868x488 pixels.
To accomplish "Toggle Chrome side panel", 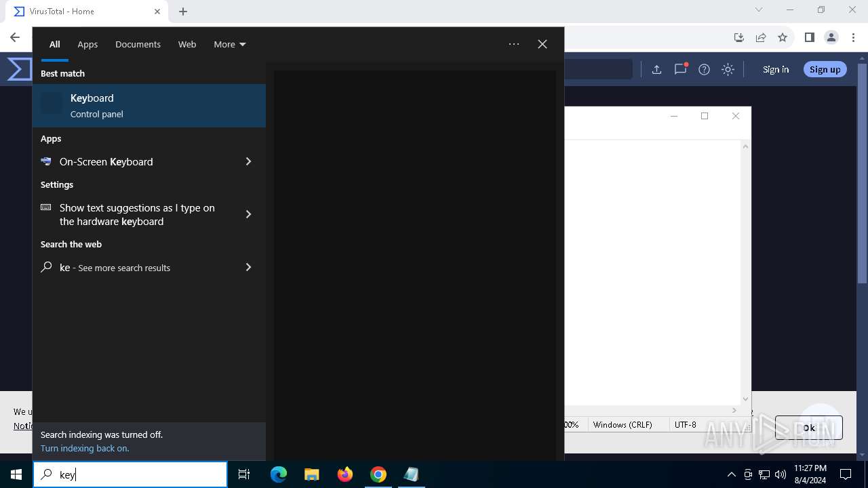I will pos(809,37).
